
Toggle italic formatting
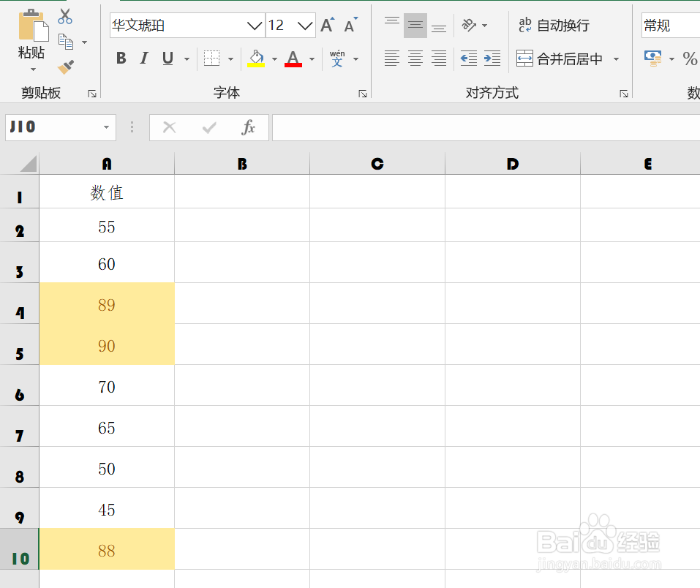click(x=144, y=58)
